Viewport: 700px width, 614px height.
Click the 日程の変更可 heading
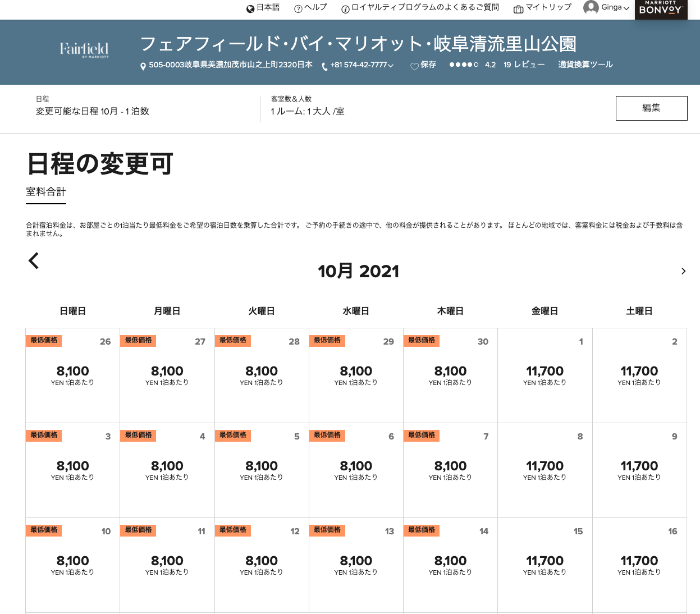pyautogui.click(x=100, y=164)
